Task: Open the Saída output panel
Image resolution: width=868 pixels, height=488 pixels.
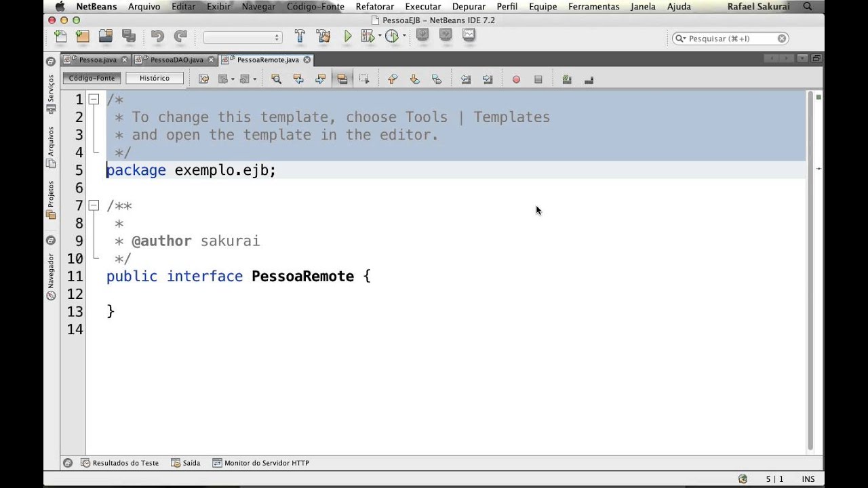Action: click(186, 463)
